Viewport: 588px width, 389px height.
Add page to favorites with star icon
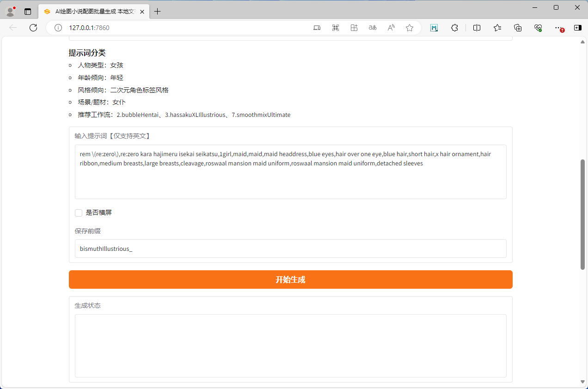click(410, 28)
